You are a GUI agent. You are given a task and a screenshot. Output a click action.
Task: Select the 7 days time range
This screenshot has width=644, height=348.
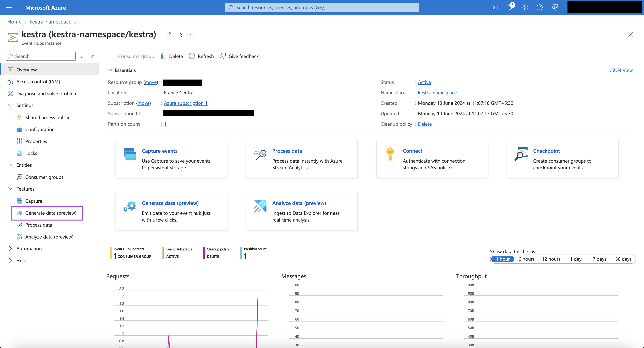[599, 259]
